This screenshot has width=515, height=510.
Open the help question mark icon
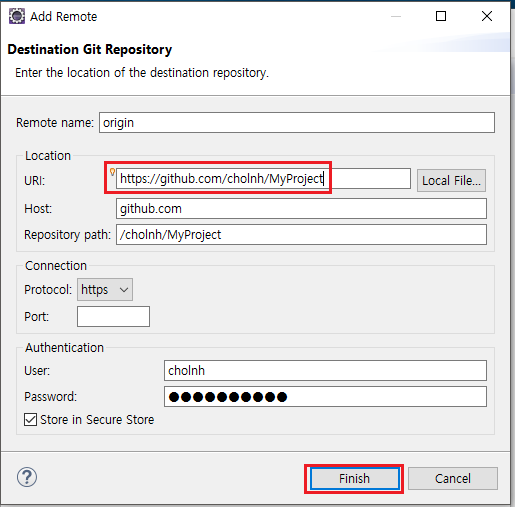27,477
